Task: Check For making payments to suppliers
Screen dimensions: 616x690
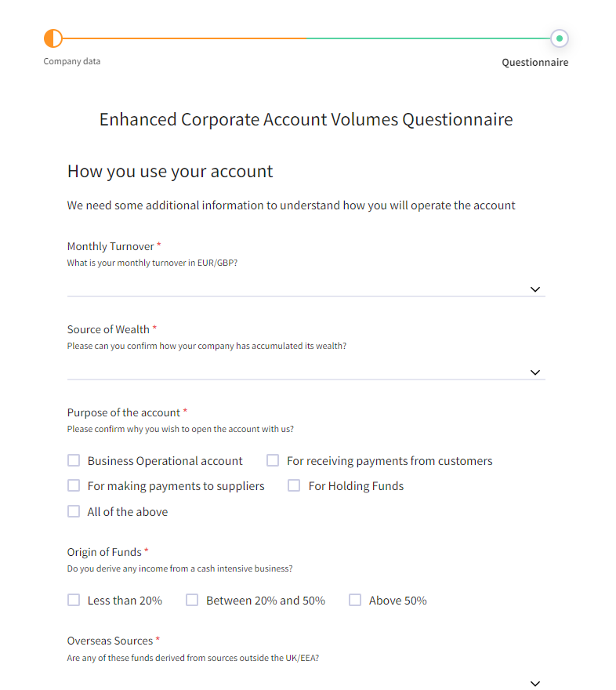Action: (74, 485)
